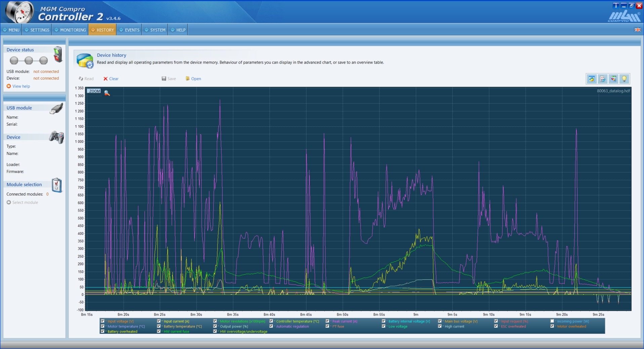Enable the Incoming power [W] checkbox
644x349 pixels.
tap(552, 321)
